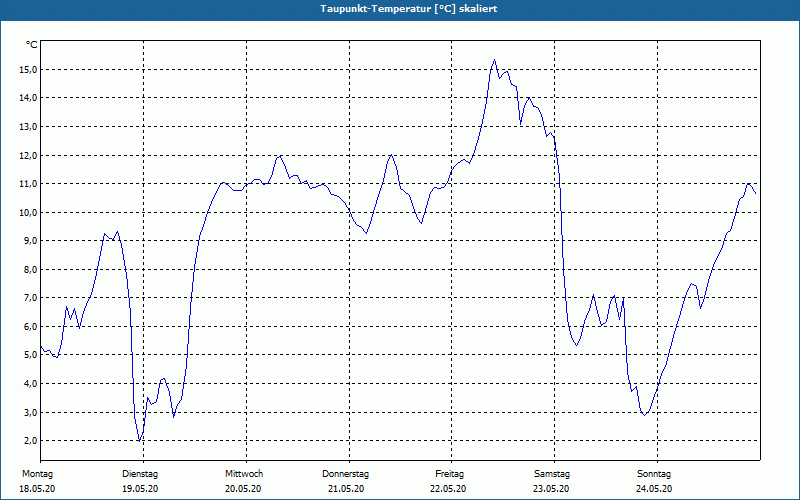Click the 11,0 y-axis value
The image size is (800, 500).
[x=28, y=184]
